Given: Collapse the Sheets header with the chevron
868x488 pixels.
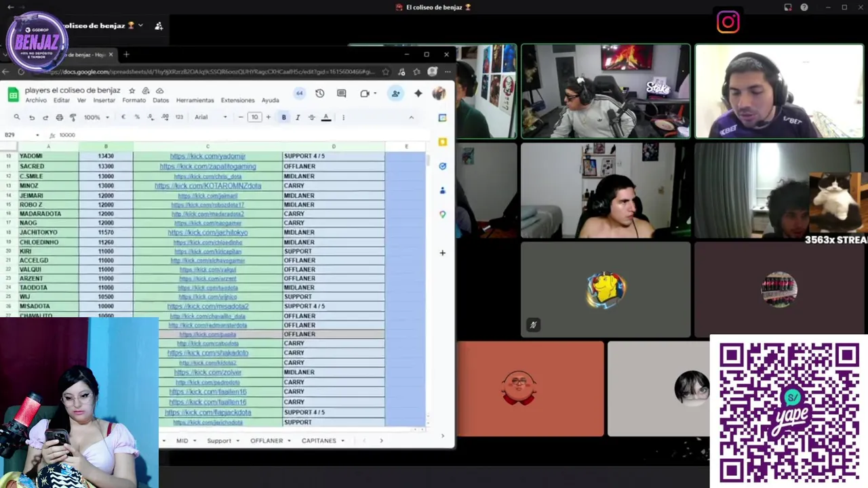Looking at the screenshot, I should click(x=411, y=117).
